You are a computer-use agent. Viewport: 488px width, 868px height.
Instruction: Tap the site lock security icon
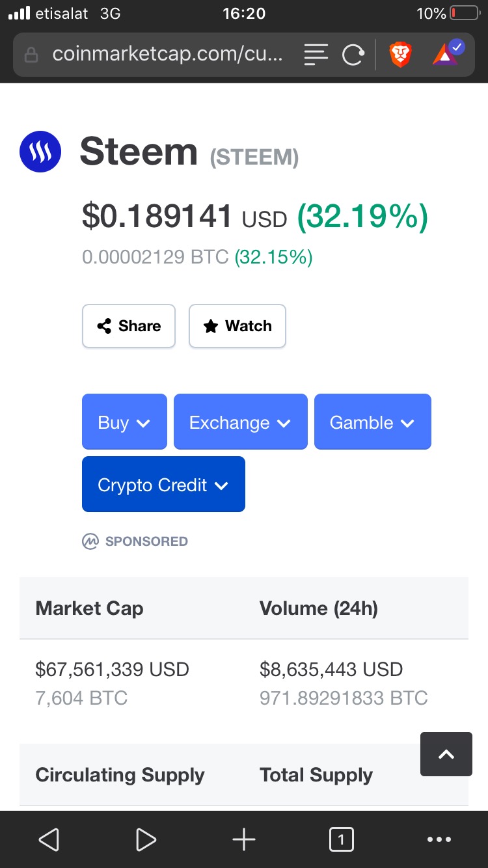click(x=31, y=55)
